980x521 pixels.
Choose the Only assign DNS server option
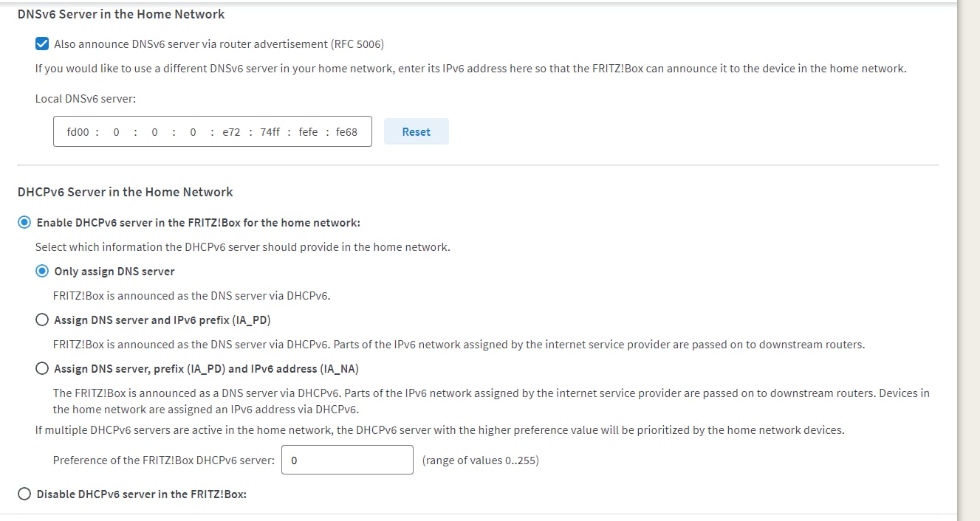43,271
